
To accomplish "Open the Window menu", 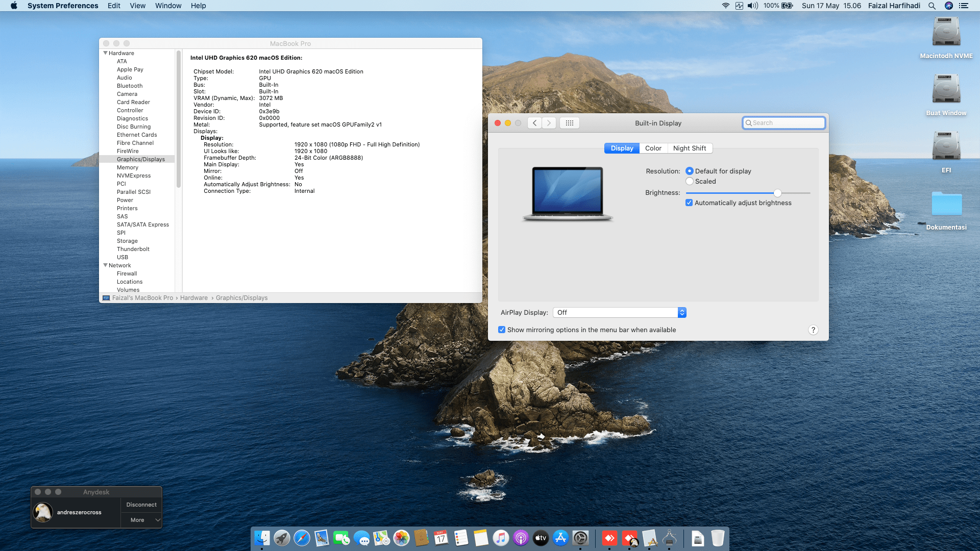I will click(168, 6).
